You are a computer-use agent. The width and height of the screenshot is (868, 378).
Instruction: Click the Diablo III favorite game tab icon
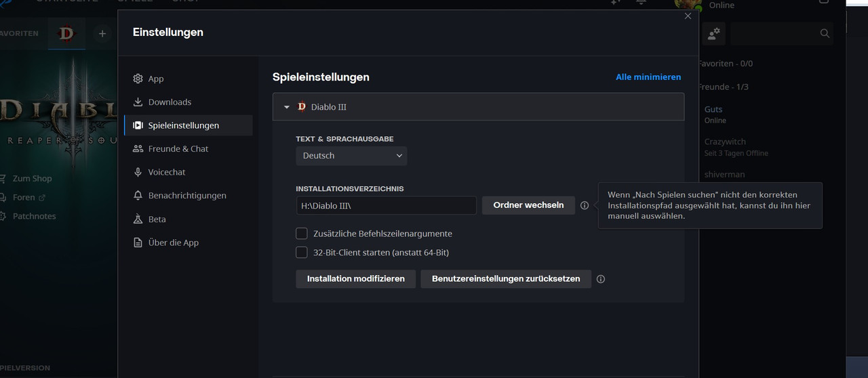point(66,33)
